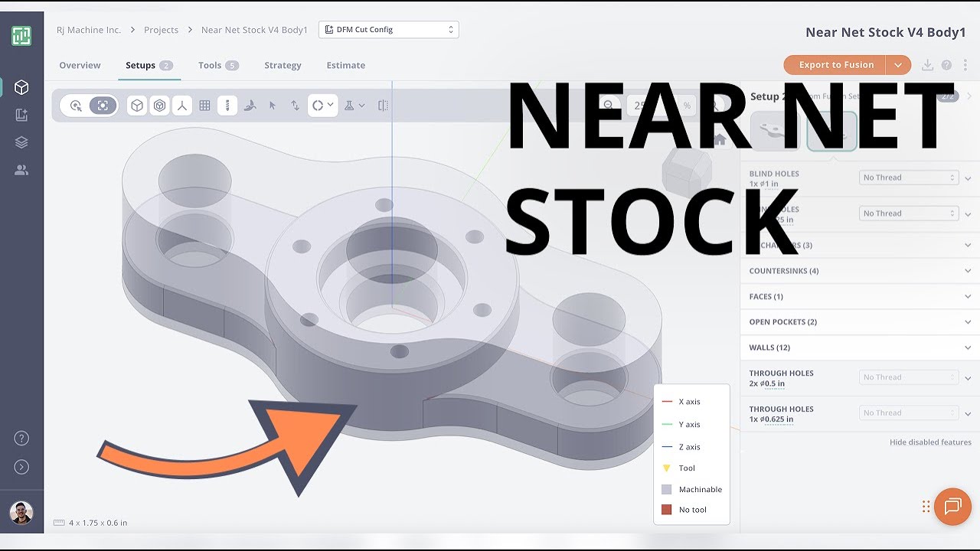Viewport: 980px width, 551px height.
Task: Go to Projects breadcrumb
Action: 161,30
